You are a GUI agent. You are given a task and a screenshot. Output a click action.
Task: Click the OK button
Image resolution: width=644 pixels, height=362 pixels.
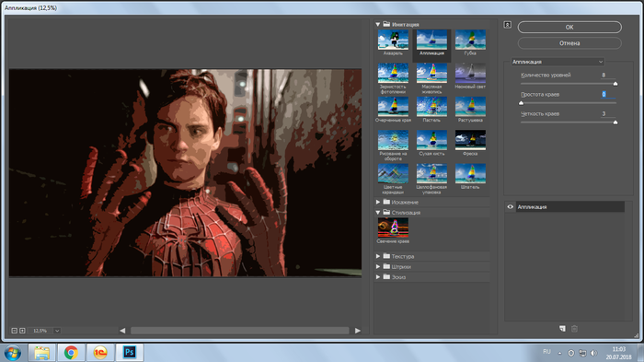(569, 27)
